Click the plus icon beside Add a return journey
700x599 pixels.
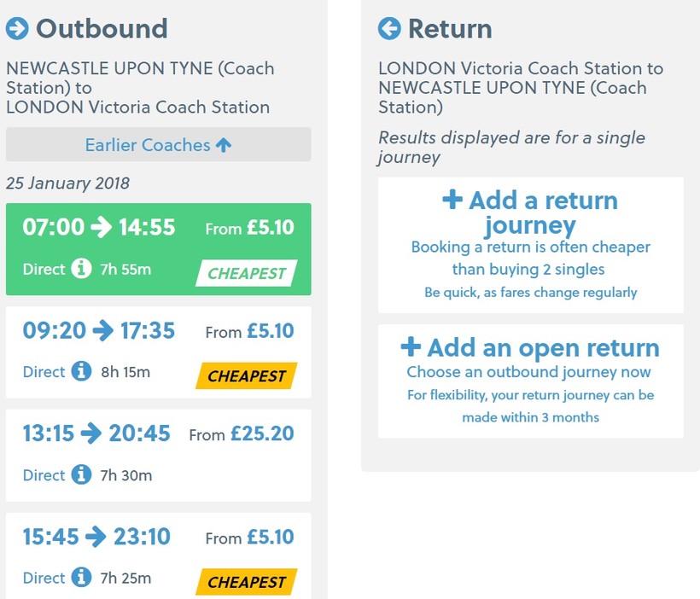(452, 201)
